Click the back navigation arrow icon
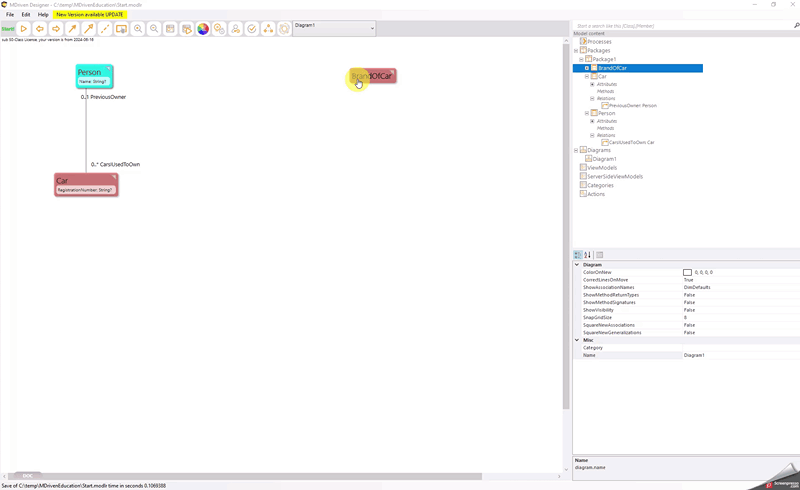800x490 pixels. click(40, 29)
